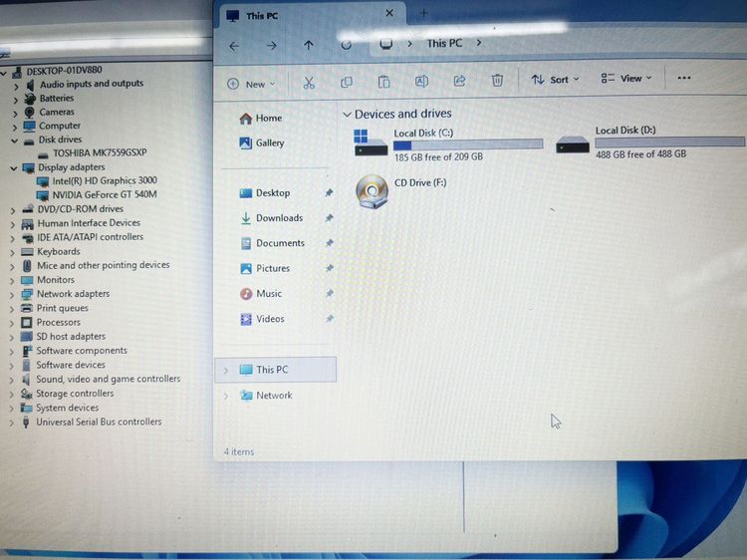Click the Local Disk (C:) usage bar
The height and width of the screenshot is (560, 747).
pyautogui.click(x=468, y=144)
